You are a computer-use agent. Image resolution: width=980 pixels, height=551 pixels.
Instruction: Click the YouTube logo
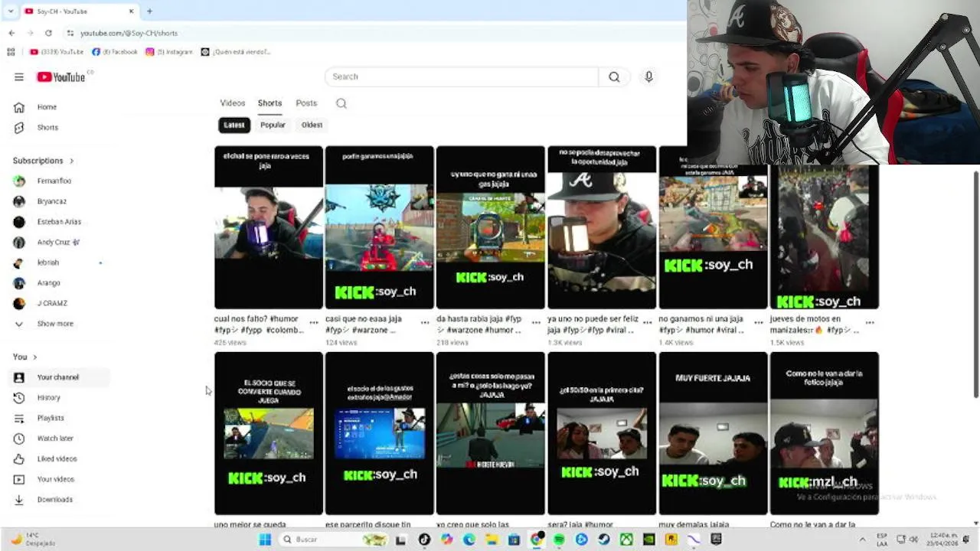61,77
